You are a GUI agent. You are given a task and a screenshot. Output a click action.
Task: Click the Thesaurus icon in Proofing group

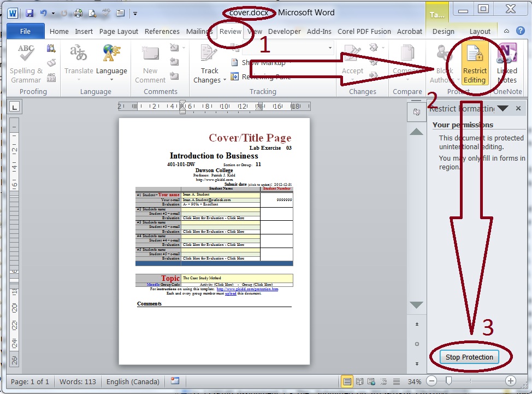coord(51,63)
